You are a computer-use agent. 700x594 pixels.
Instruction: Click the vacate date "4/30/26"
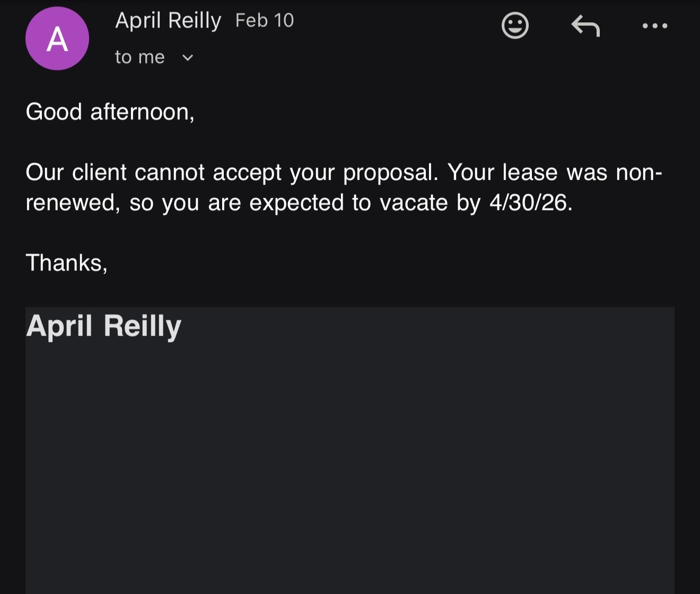coord(530,203)
